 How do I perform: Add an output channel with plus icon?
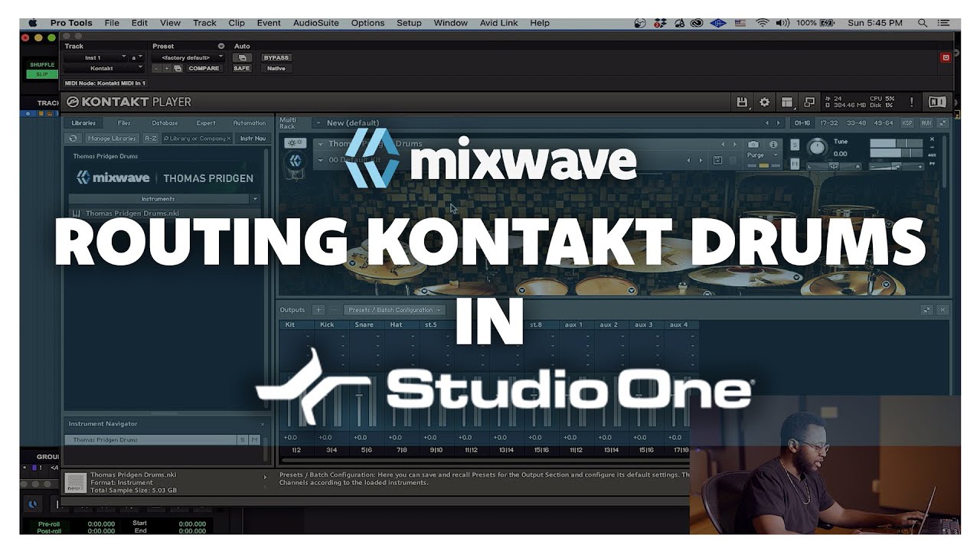tap(318, 310)
